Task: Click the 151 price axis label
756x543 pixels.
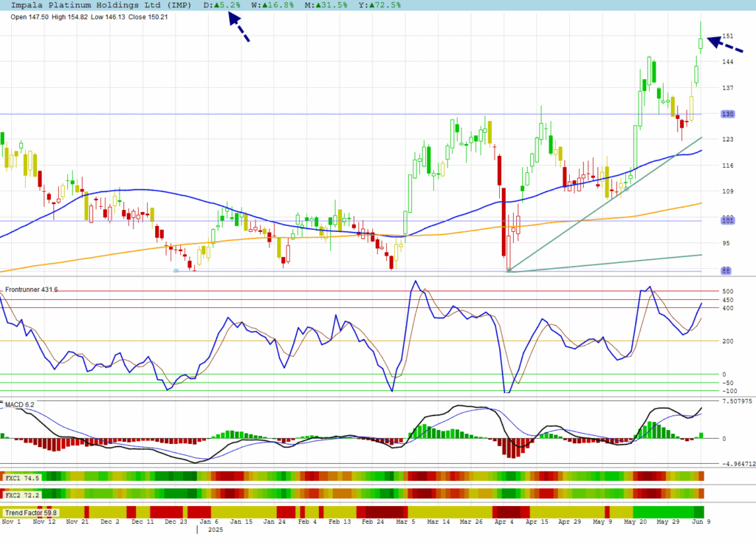Action: pyautogui.click(x=727, y=35)
